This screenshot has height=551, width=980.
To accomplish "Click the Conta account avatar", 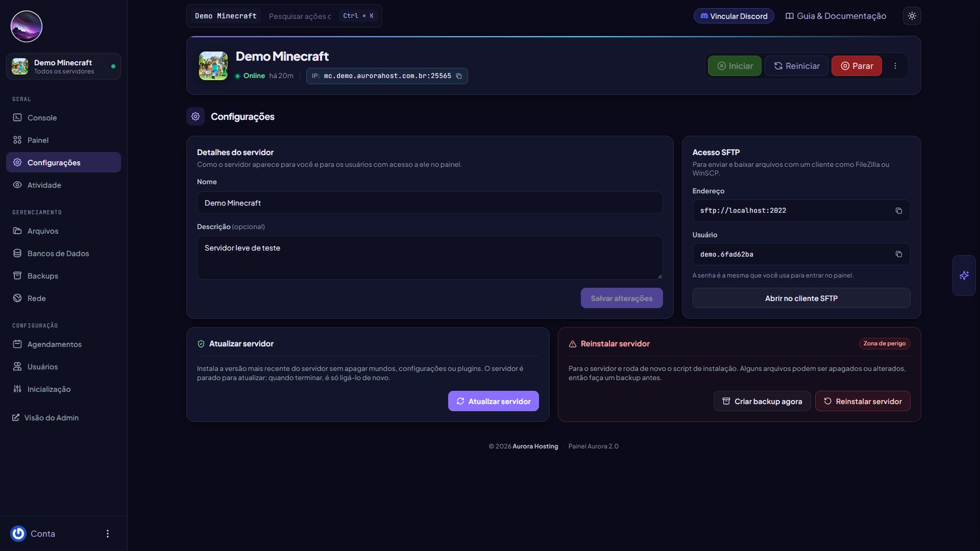I will click(x=18, y=534).
